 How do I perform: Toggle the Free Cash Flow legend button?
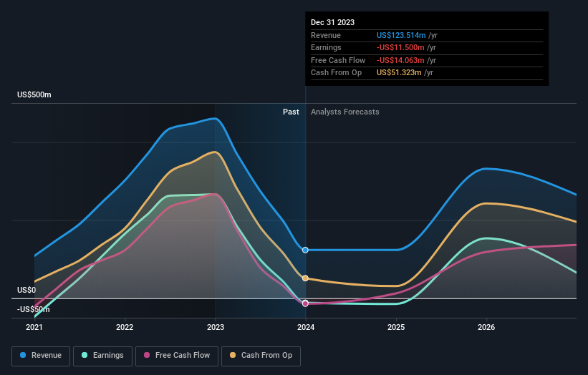(177, 356)
